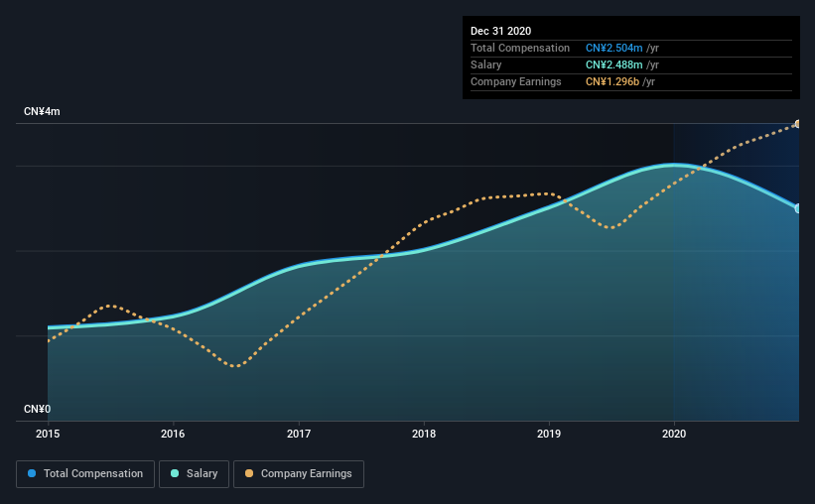The height and width of the screenshot is (504, 815).
Task: Click the CN¥2.488m salary value
Action: 613,64
